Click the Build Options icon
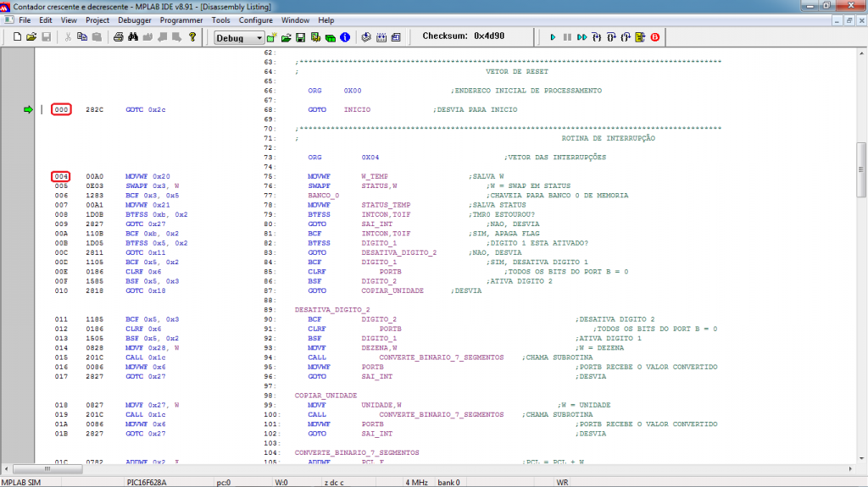868x487 pixels. pyautogui.click(x=315, y=37)
